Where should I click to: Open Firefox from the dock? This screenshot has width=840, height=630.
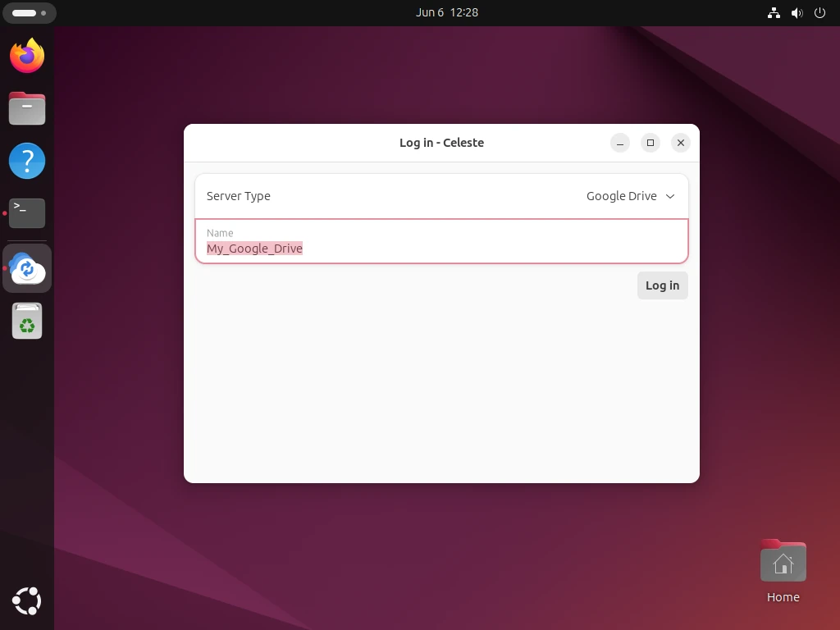[27, 55]
